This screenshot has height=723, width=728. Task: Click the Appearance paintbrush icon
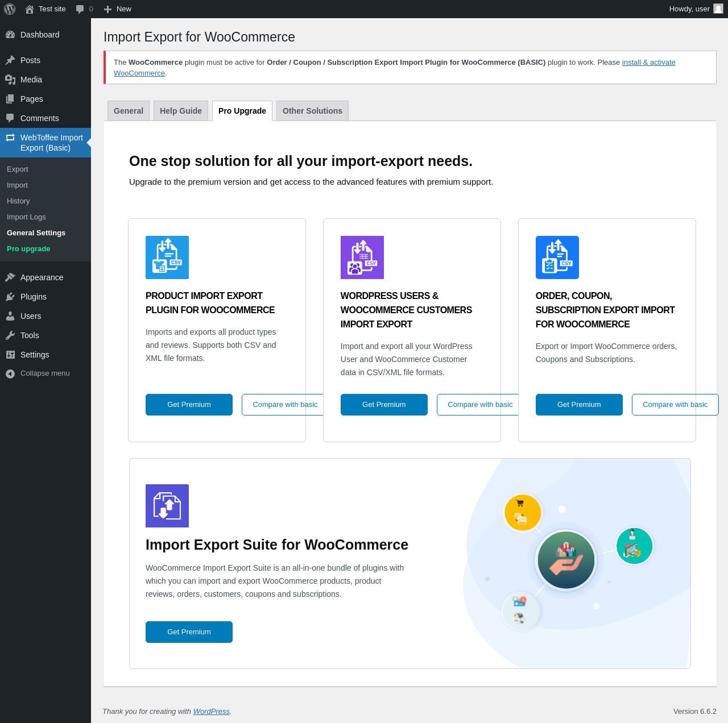point(10,277)
